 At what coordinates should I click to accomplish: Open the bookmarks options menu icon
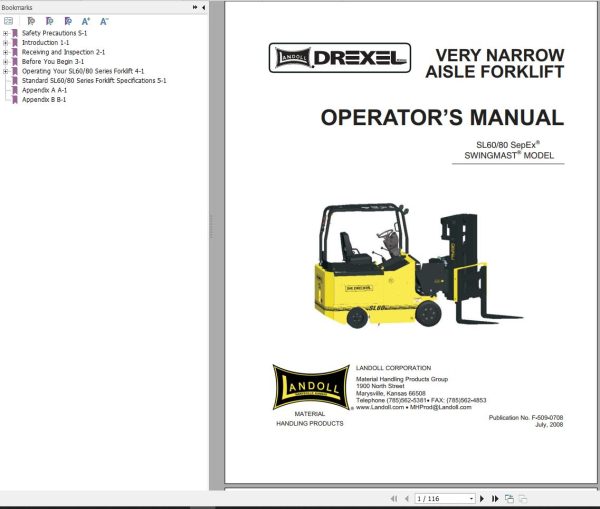8,21
